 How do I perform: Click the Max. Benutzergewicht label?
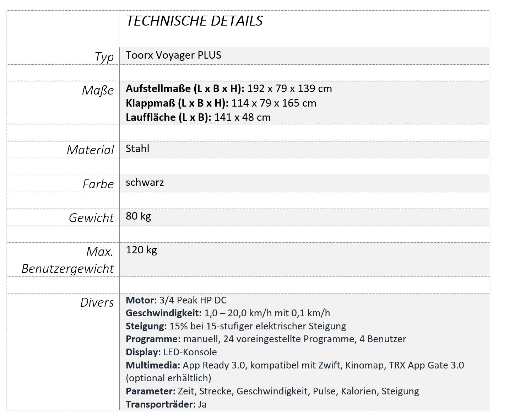67,260
